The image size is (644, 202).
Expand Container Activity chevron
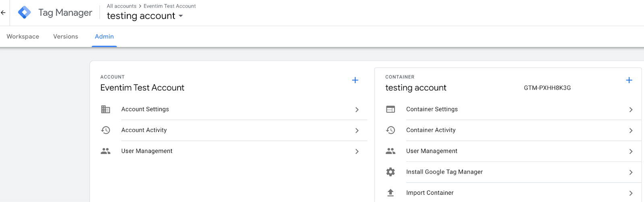coord(631,131)
